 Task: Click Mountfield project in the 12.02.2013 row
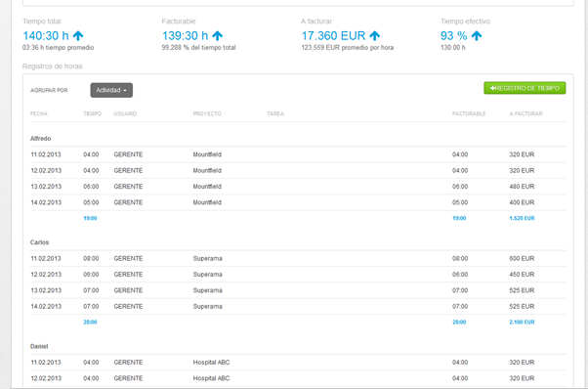207,171
